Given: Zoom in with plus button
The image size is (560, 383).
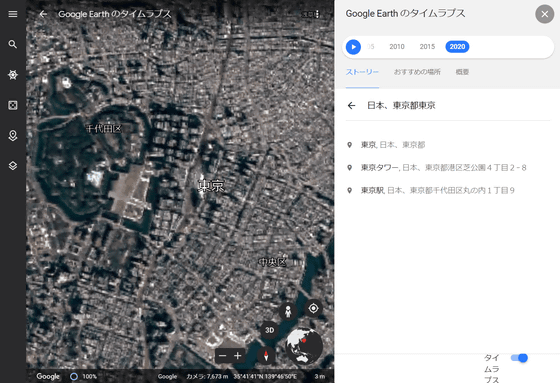Looking at the screenshot, I should tap(238, 355).
